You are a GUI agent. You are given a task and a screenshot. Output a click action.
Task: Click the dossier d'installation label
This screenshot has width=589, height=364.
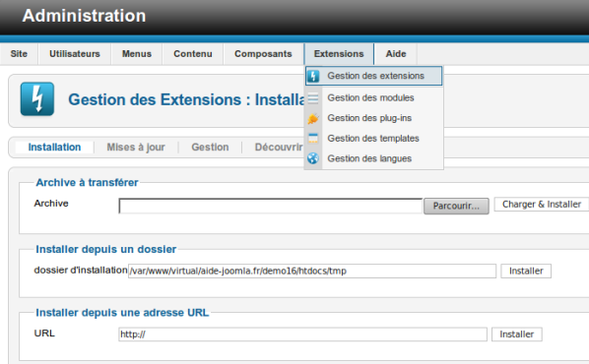[x=81, y=271]
